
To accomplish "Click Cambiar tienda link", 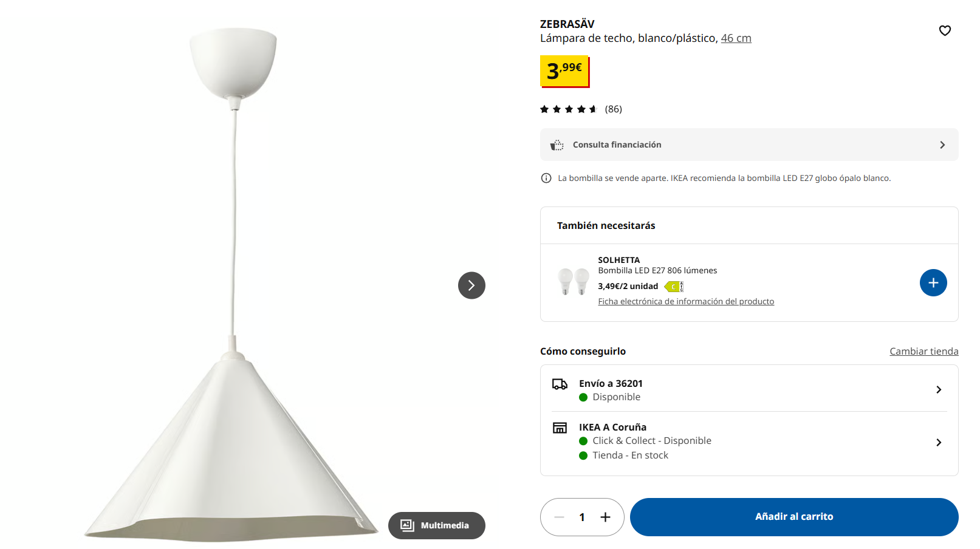I will 923,352.
